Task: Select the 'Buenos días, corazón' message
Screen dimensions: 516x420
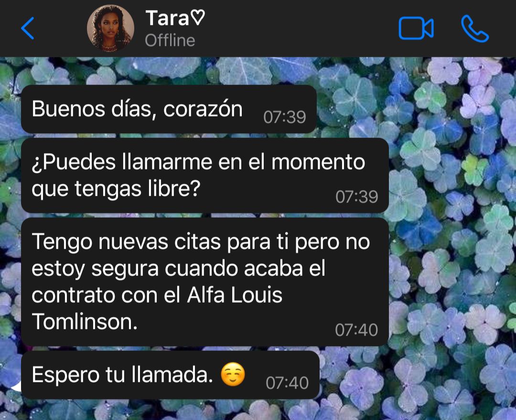Action: tap(169, 109)
